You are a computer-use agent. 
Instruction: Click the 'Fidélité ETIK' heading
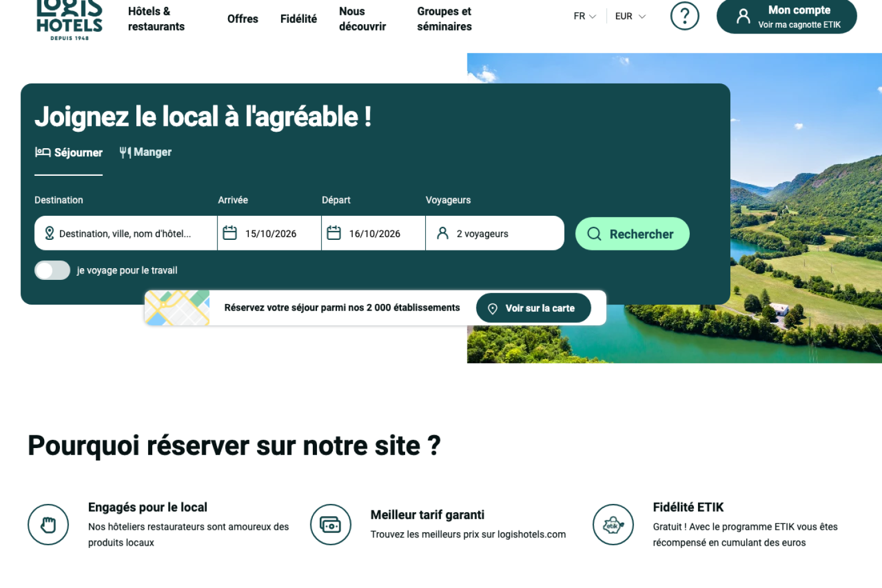click(688, 507)
